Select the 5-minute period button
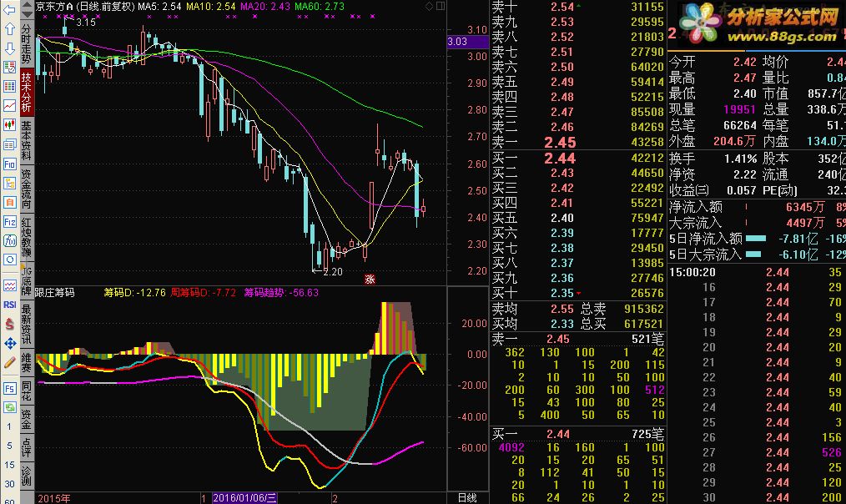Image resolution: width=846 pixels, height=504 pixels. (x=9, y=446)
